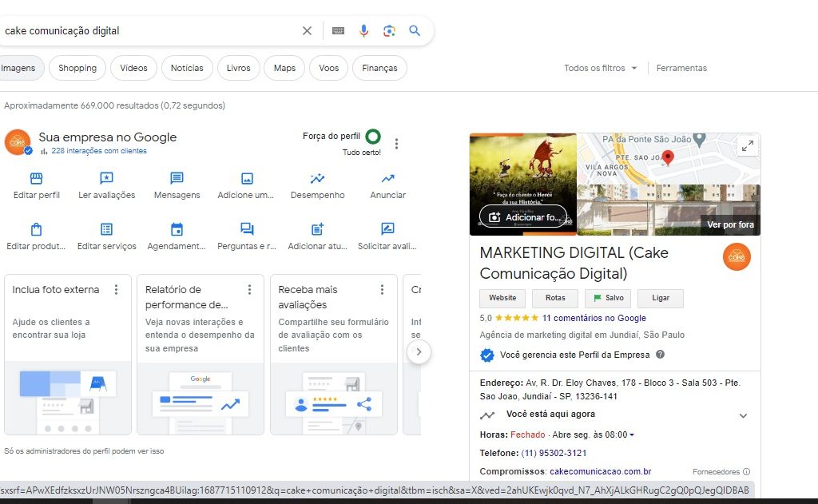Expand business hours dropdown arrow

point(632,435)
